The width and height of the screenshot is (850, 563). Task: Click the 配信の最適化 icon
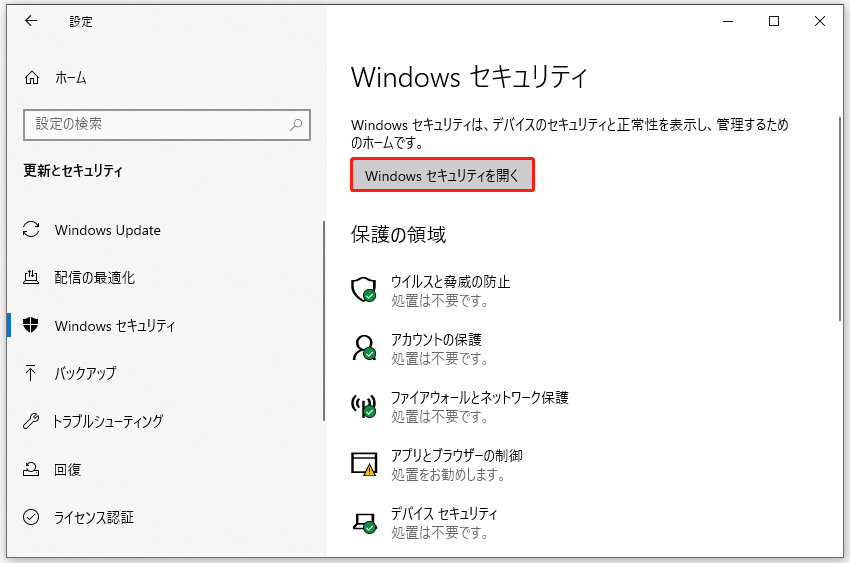tap(31, 277)
